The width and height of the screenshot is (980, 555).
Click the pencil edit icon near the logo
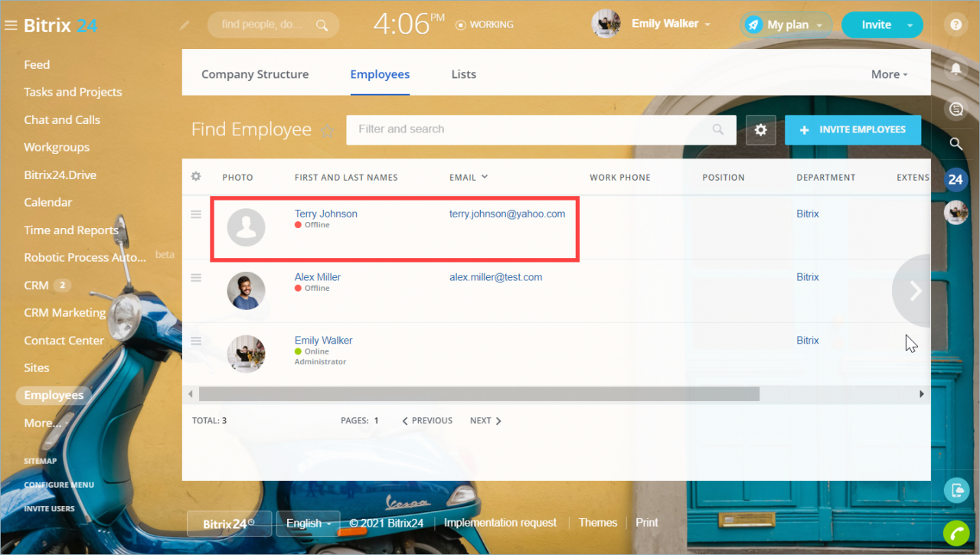pyautogui.click(x=184, y=25)
